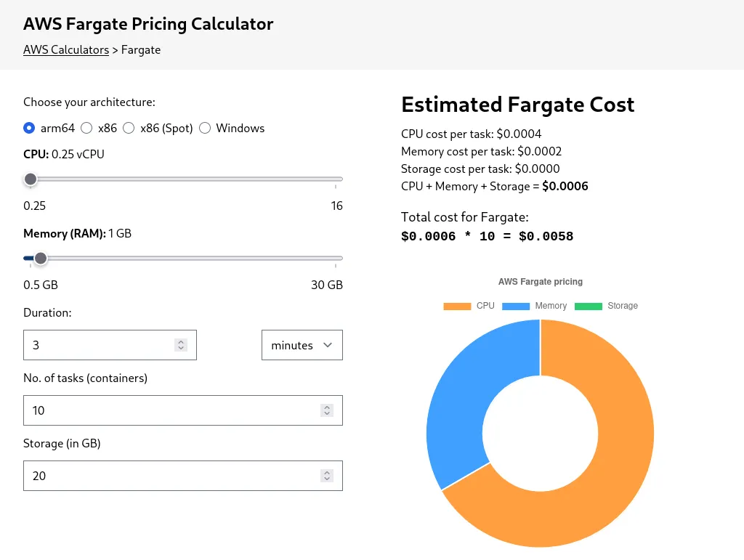
Task: Click the 'Fargate' breadcrumb text
Action: [x=141, y=50]
